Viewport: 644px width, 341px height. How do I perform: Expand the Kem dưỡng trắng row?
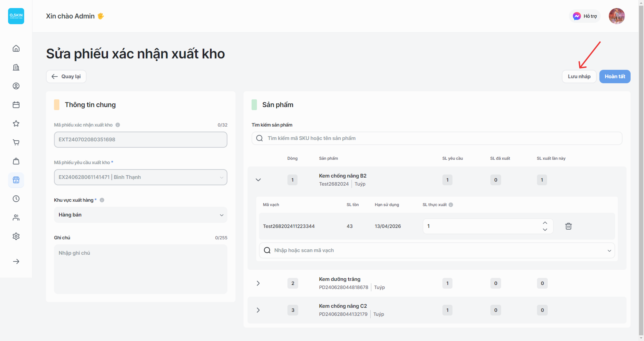pyautogui.click(x=258, y=283)
